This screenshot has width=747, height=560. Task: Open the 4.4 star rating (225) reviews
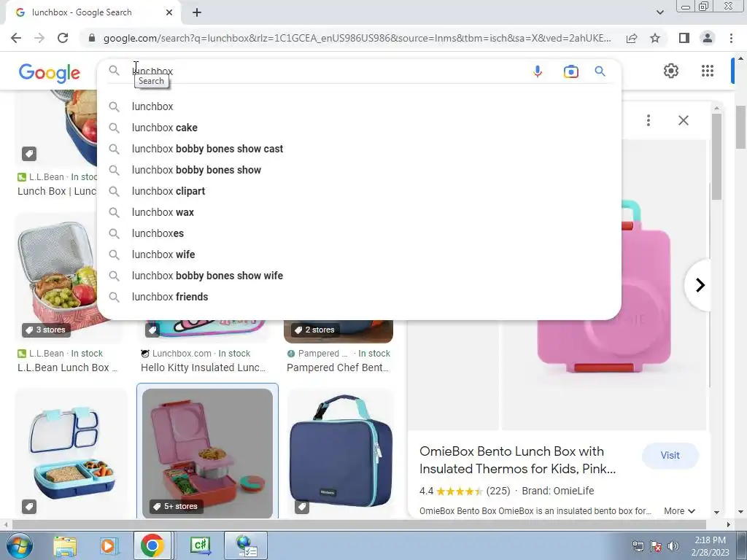coord(465,491)
